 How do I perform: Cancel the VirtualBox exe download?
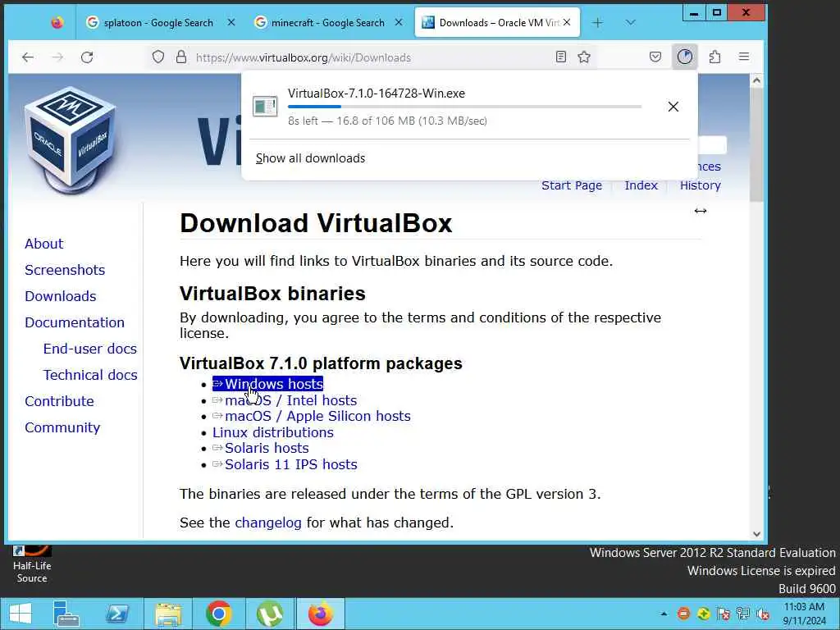tap(673, 107)
